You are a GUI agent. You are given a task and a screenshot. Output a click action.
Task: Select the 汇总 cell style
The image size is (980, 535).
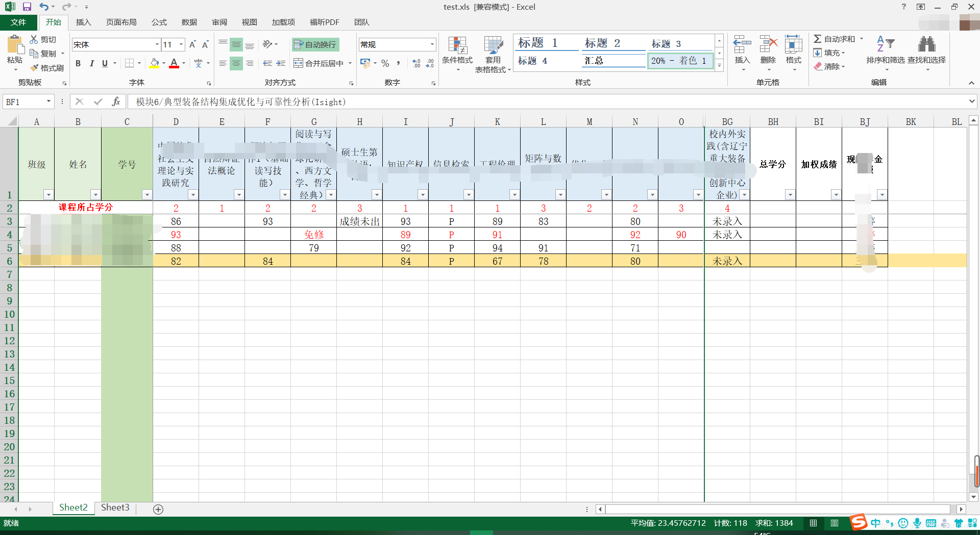pyautogui.click(x=614, y=61)
